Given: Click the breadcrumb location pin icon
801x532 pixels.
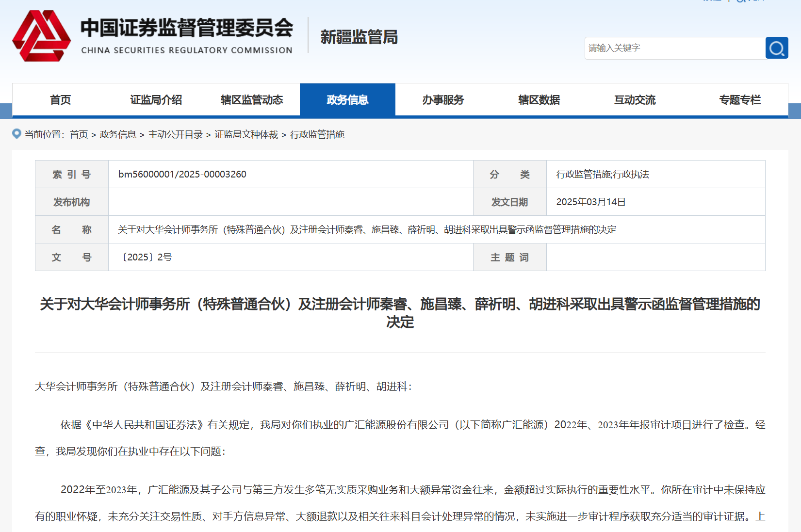Looking at the screenshot, I should pos(16,134).
